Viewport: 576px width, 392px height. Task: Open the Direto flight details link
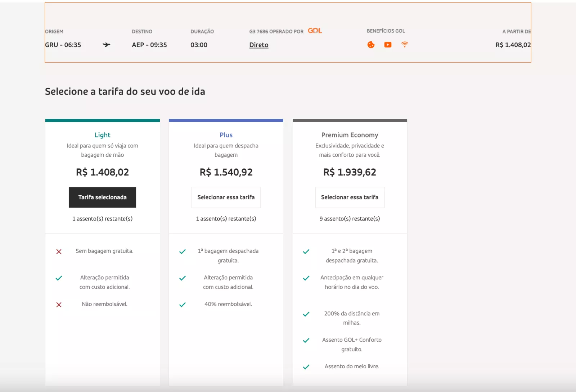pos(259,45)
